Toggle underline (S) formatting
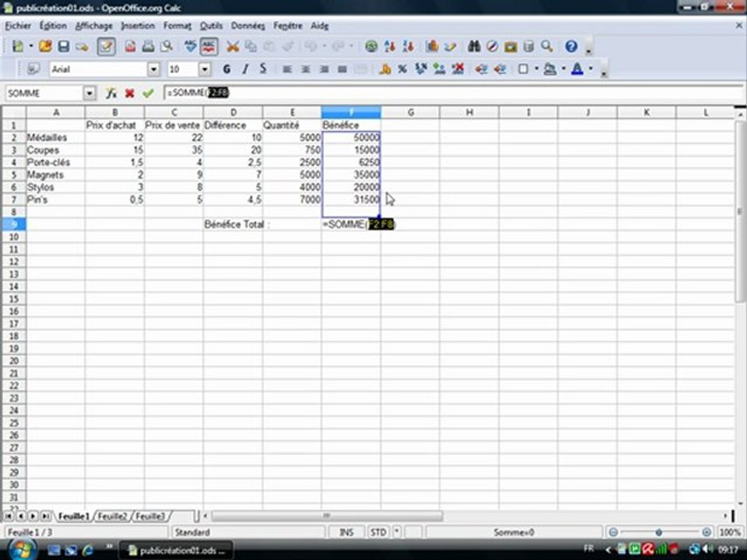The image size is (747, 560). click(263, 69)
